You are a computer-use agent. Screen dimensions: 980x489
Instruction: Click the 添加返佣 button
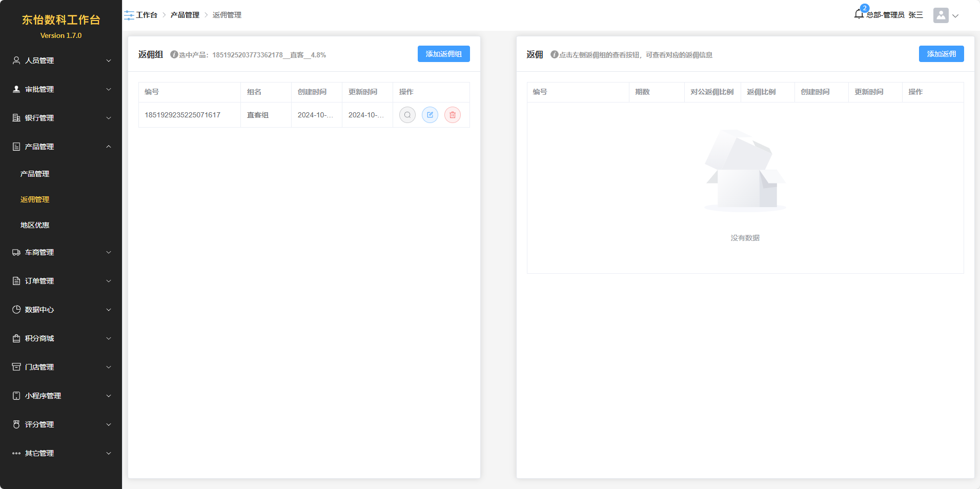tap(941, 54)
